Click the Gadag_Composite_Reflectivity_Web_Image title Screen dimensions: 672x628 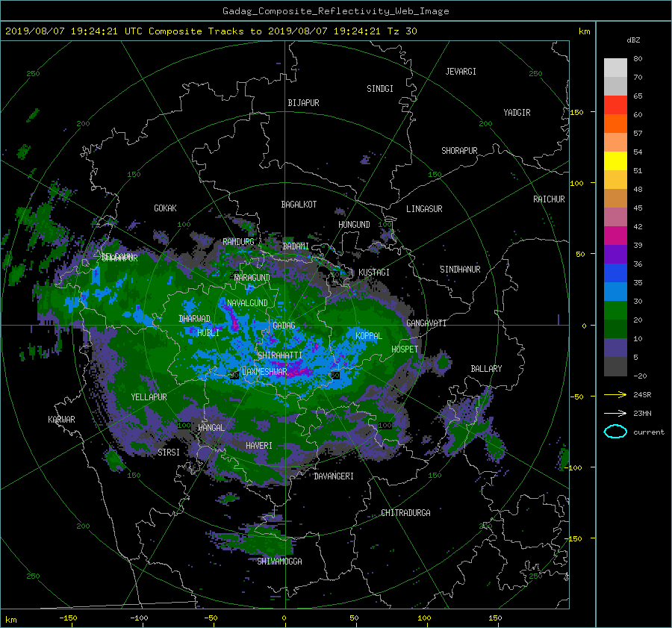pyautogui.click(x=335, y=11)
